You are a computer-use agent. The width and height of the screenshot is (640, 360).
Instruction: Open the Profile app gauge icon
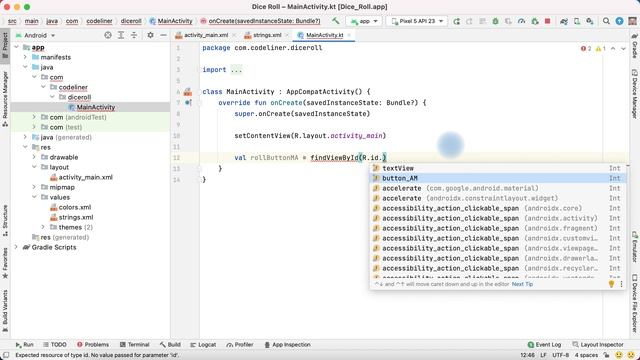(521, 21)
